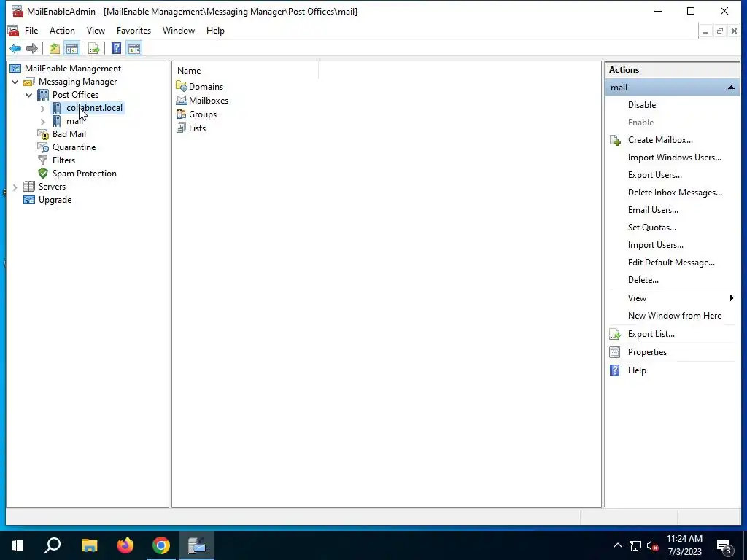
Task: Expand the Servers tree node
Action: tap(15, 187)
